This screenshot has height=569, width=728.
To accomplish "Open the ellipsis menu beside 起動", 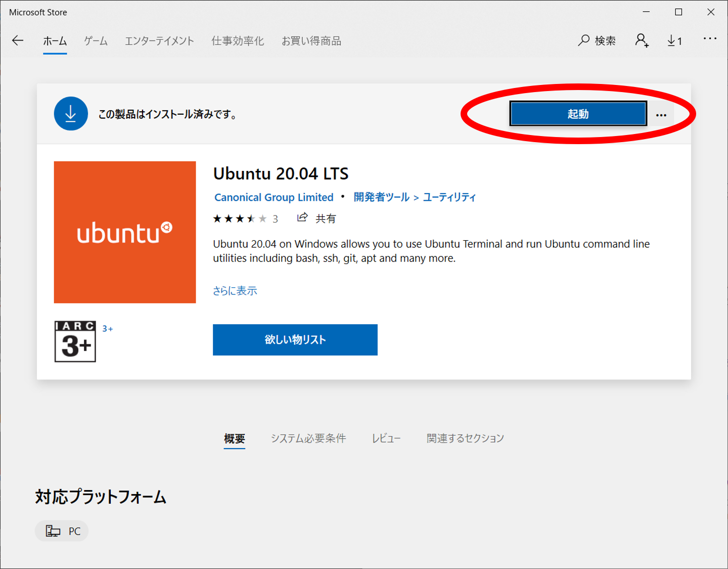I will click(661, 115).
